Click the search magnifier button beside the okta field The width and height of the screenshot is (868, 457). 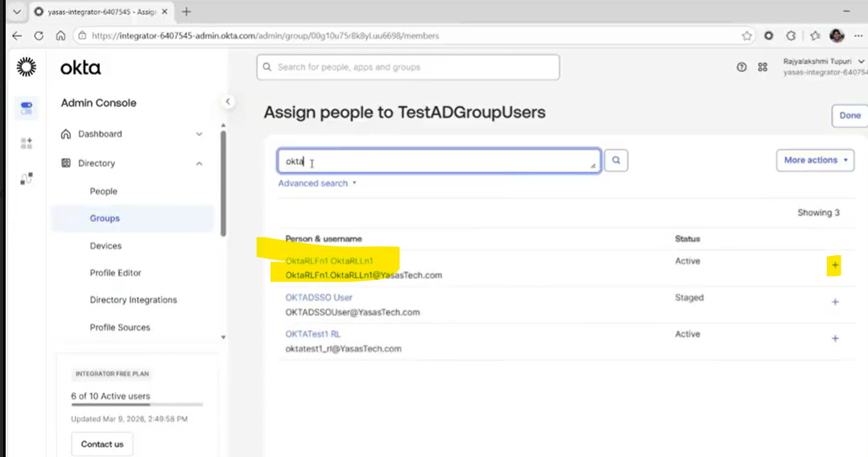(616, 161)
